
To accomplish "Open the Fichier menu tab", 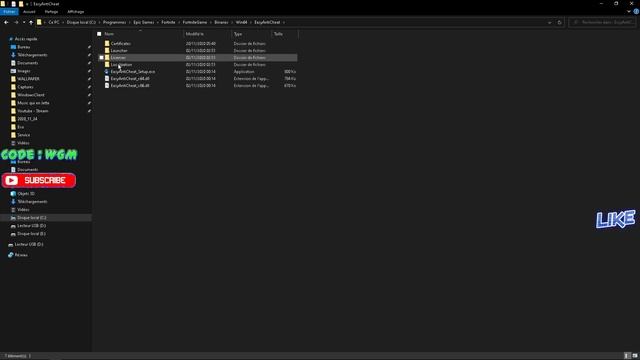I will point(9,12).
